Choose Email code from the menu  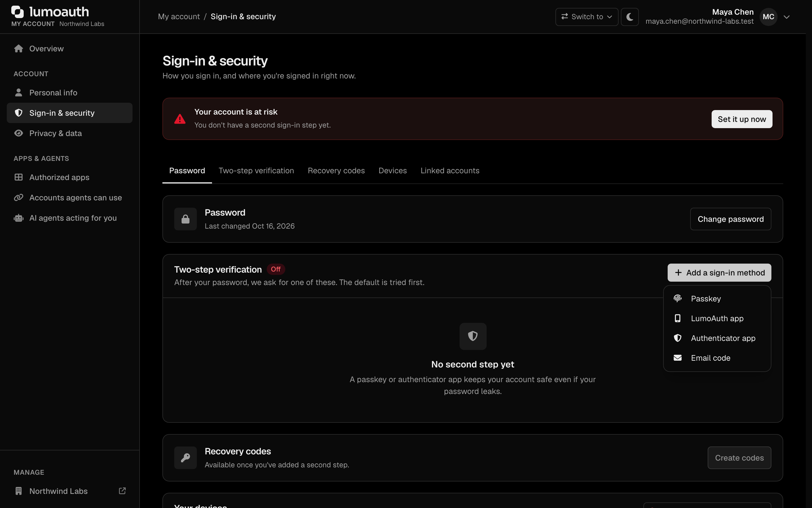tap(717, 358)
